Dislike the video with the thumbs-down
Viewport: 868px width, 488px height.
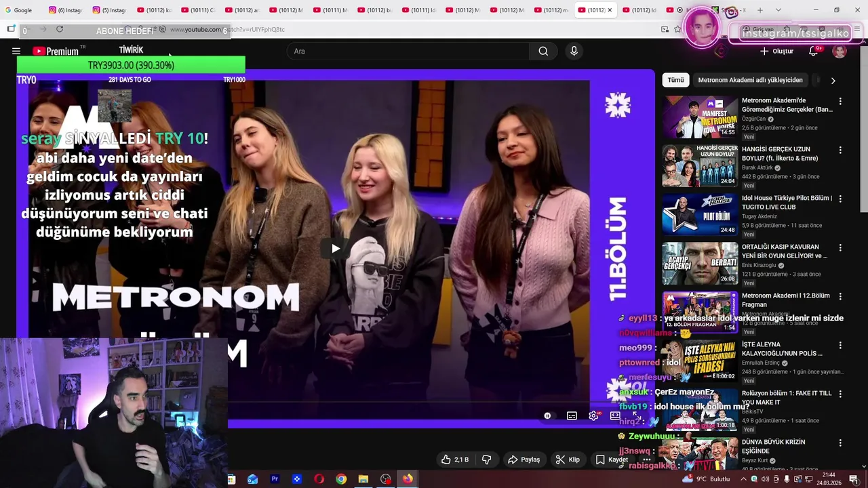[486, 460]
